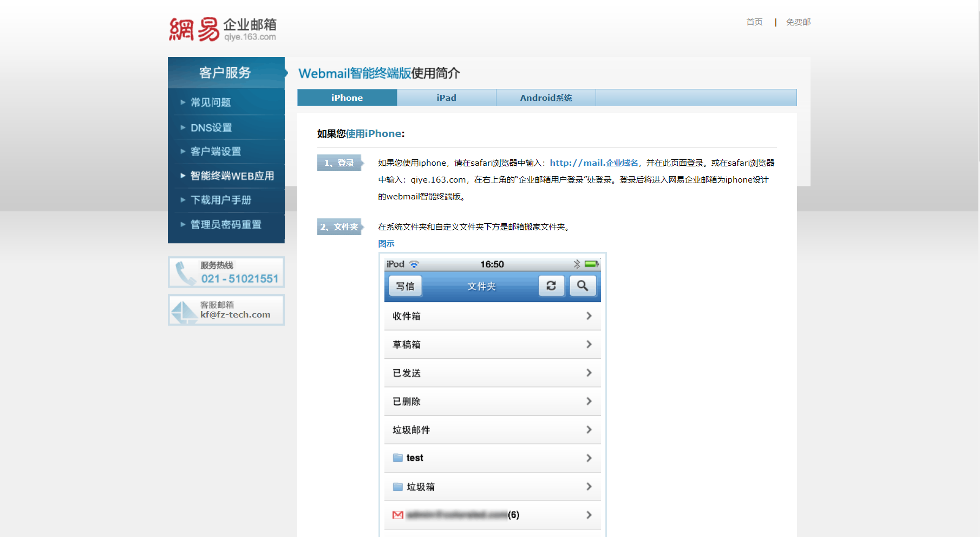Tap the magnifier search icon in phone toolbar
The image size is (980, 537).
pos(583,286)
